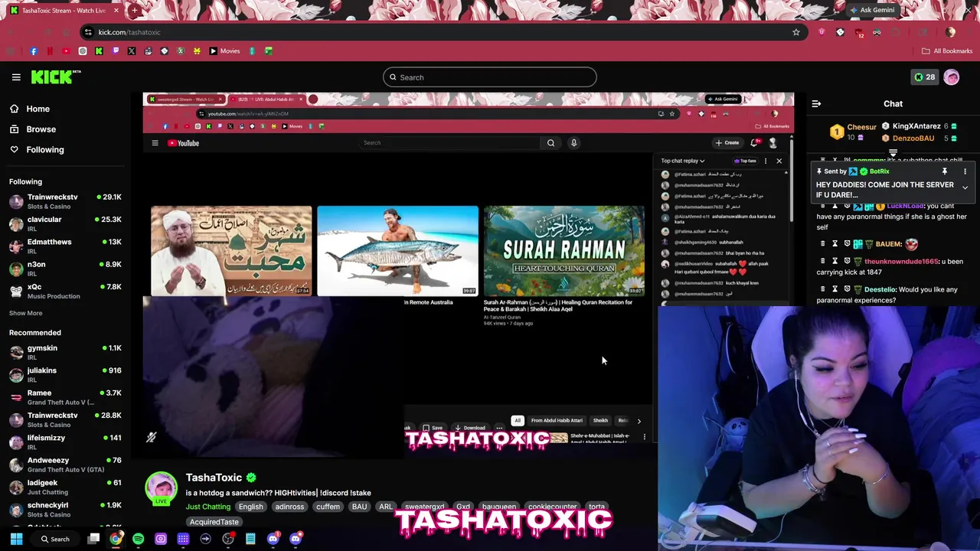Viewport: 980px width, 551px height.
Task: Unmute the stream with muted speaker icon
Action: click(152, 437)
